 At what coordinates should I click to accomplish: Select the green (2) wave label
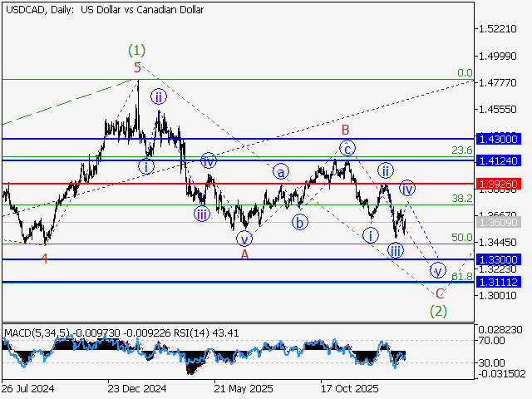tap(439, 311)
